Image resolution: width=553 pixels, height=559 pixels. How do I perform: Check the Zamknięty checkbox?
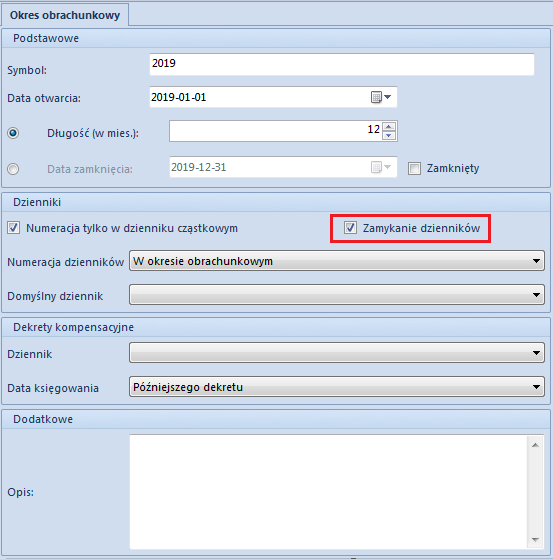[x=414, y=168]
